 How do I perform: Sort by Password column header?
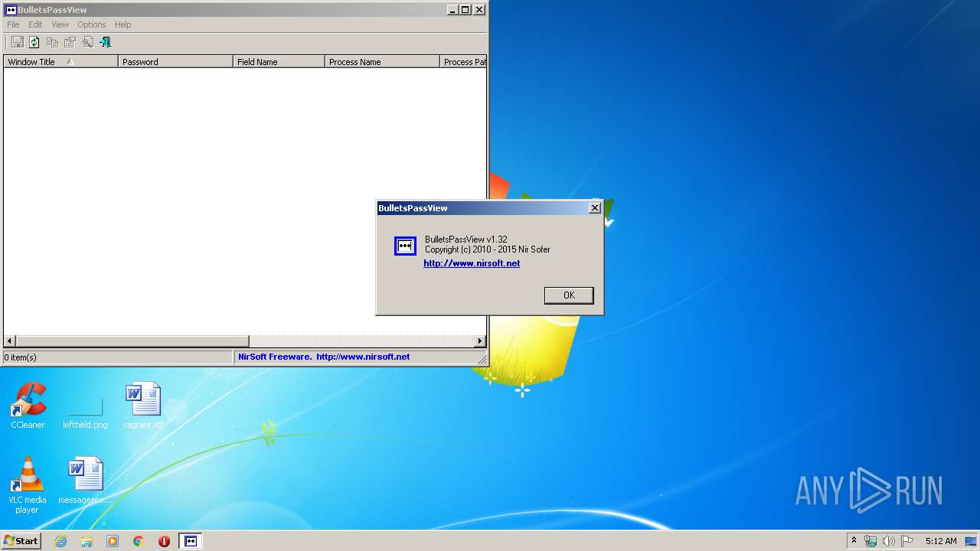pos(175,62)
